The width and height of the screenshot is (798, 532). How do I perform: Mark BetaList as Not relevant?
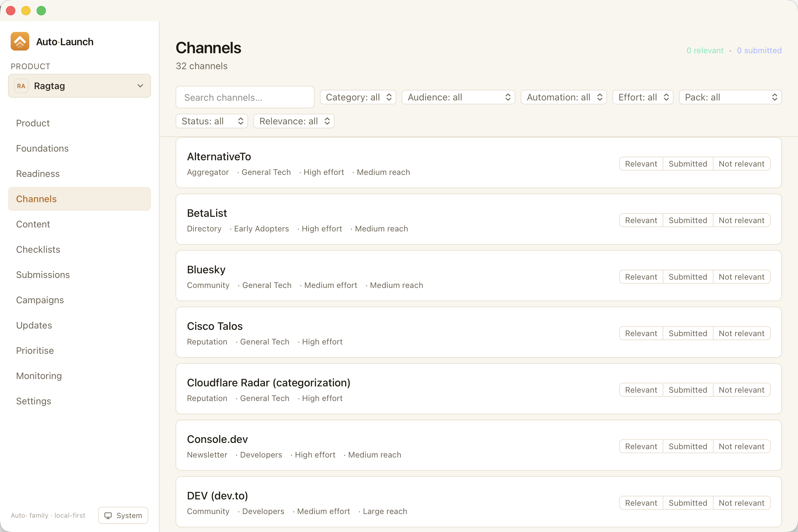point(742,220)
